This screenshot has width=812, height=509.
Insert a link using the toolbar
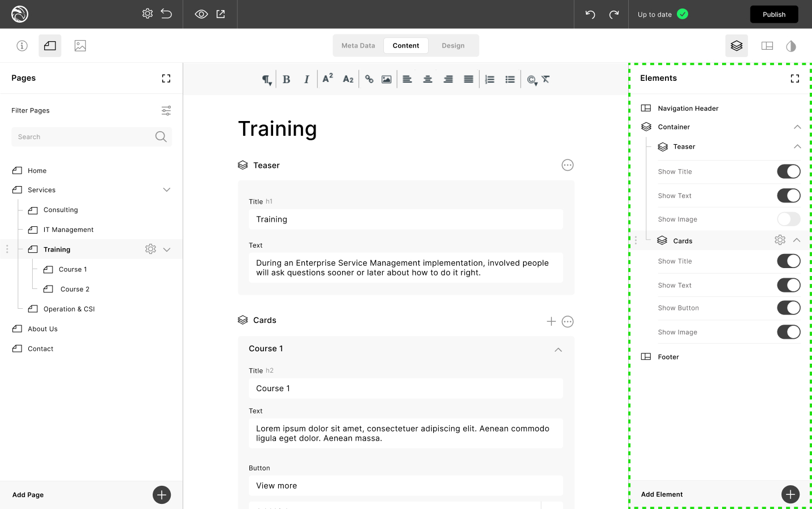pyautogui.click(x=369, y=79)
